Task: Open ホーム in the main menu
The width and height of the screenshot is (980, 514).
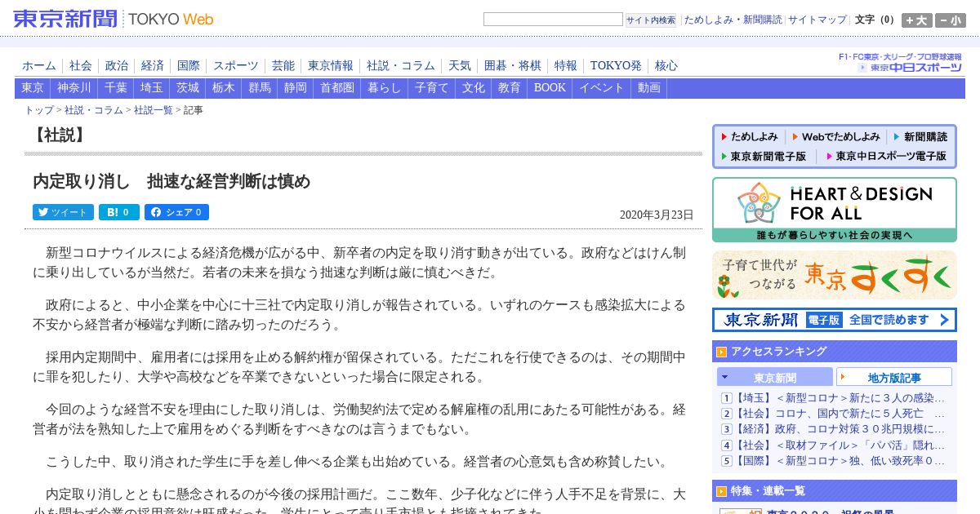Action: [x=39, y=66]
